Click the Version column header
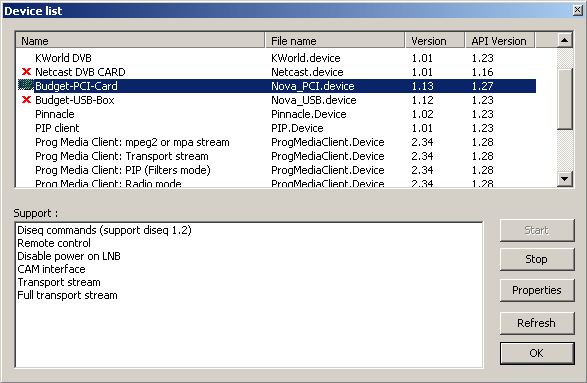Screen dimensions: 587x383 click(435, 40)
